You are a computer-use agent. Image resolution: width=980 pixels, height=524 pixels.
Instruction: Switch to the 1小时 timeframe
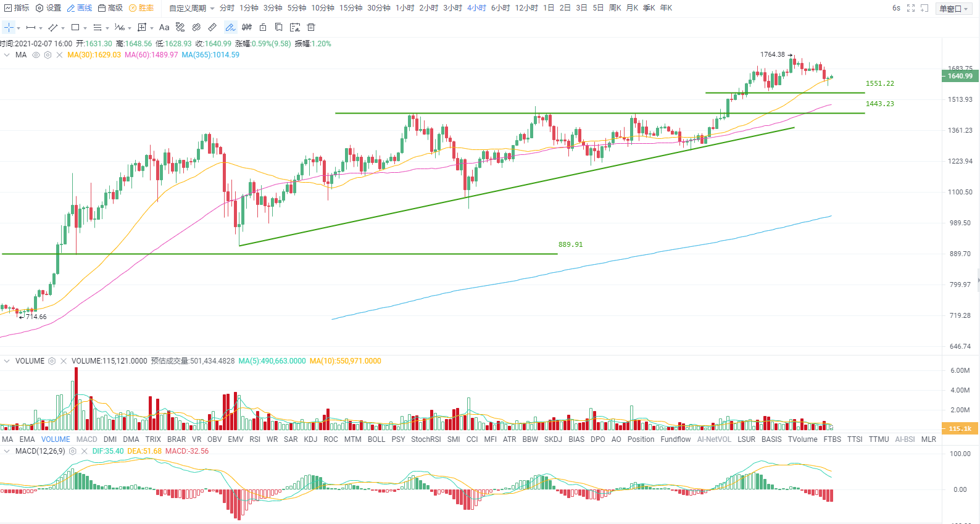pos(405,8)
